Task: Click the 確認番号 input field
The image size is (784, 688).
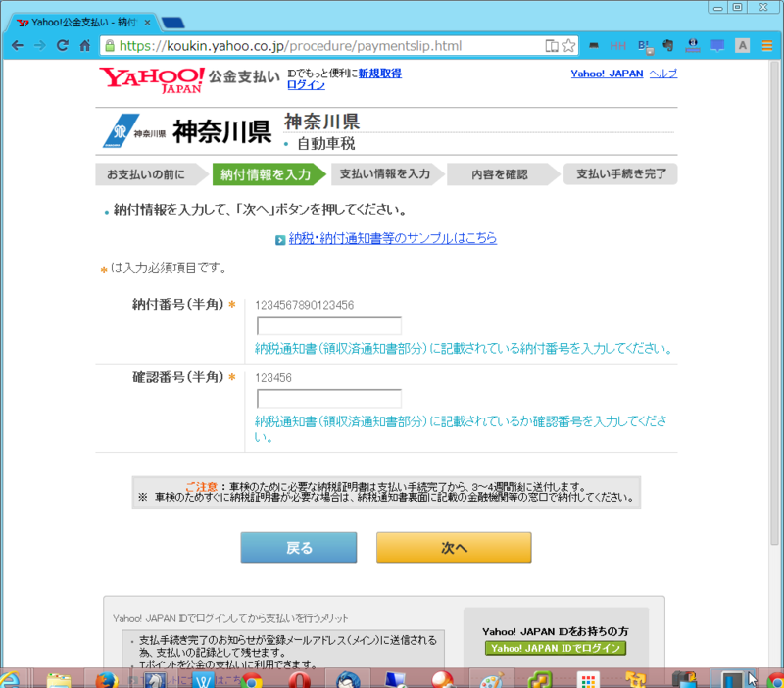Action: [329, 399]
